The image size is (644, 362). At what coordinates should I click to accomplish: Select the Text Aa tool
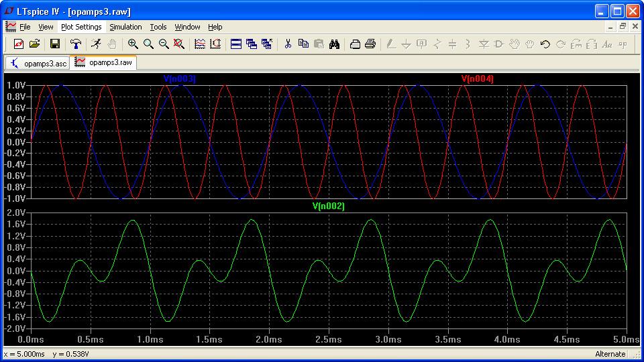tap(607, 44)
